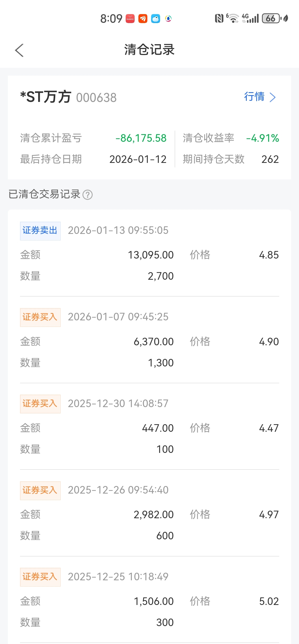Tap the colorful circular notification icon

click(168, 19)
